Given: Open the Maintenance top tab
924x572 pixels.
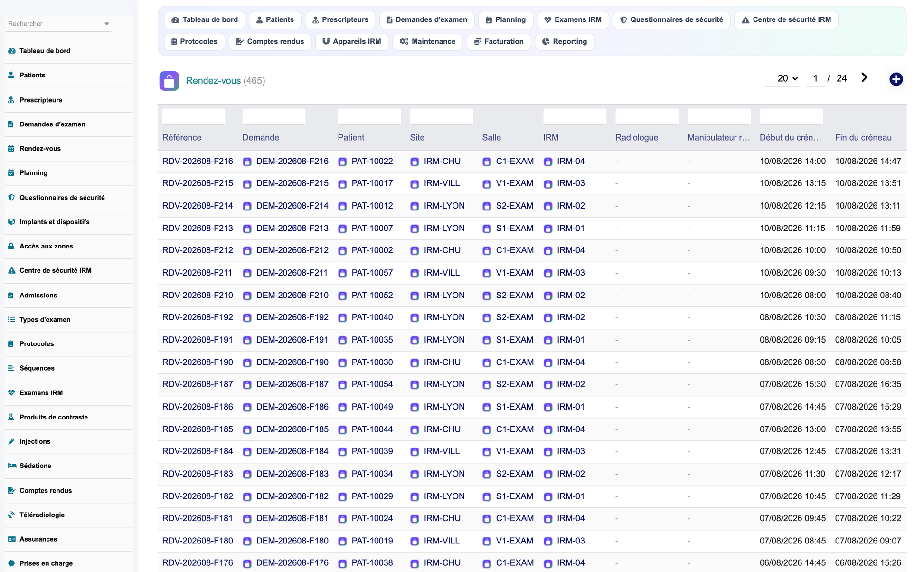Looking at the screenshot, I should coord(427,42).
